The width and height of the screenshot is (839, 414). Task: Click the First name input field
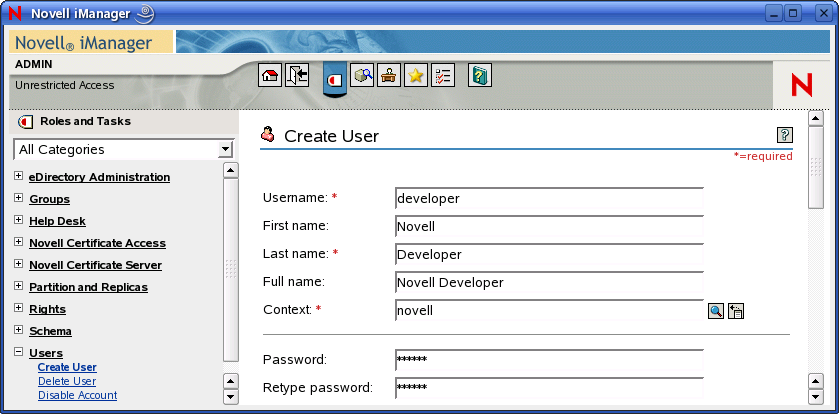click(x=549, y=226)
